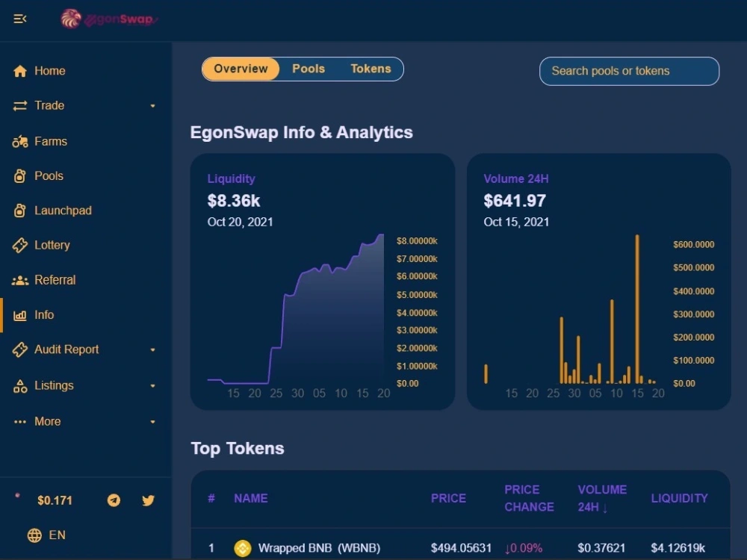Image resolution: width=747 pixels, height=560 pixels.
Task: Click the Farms tractor icon
Action: pos(19,141)
